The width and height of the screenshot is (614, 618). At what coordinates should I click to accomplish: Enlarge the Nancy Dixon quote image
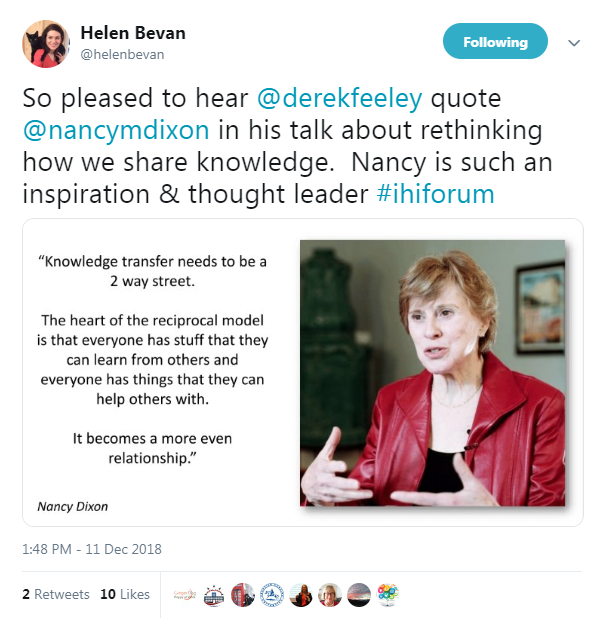303,372
